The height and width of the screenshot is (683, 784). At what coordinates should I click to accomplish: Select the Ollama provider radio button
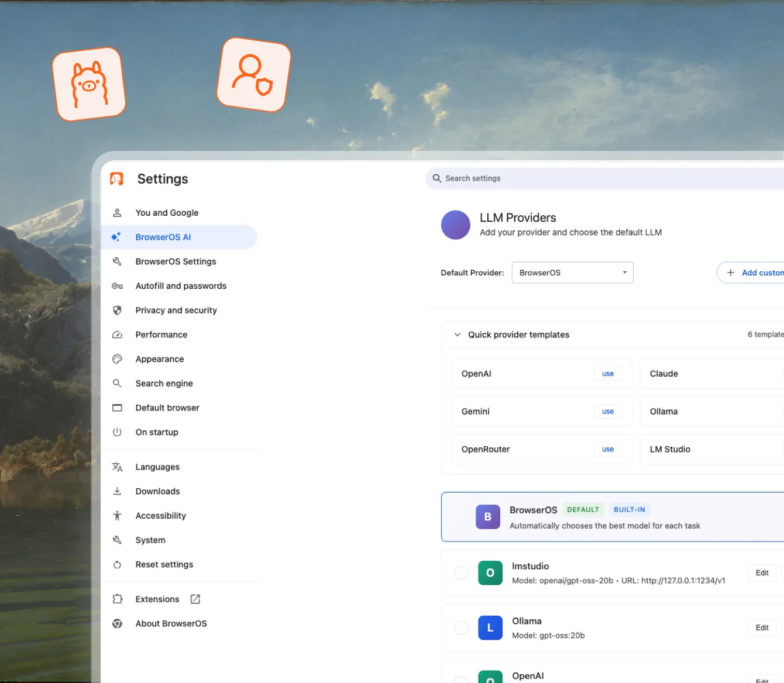(461, 627)
